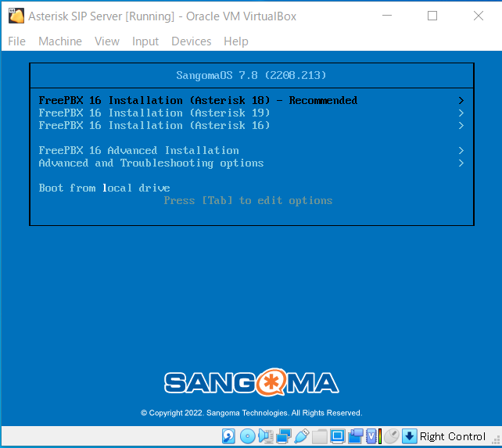Select Advanced and Troubleshooting options entry

click(x=251, y=163)
